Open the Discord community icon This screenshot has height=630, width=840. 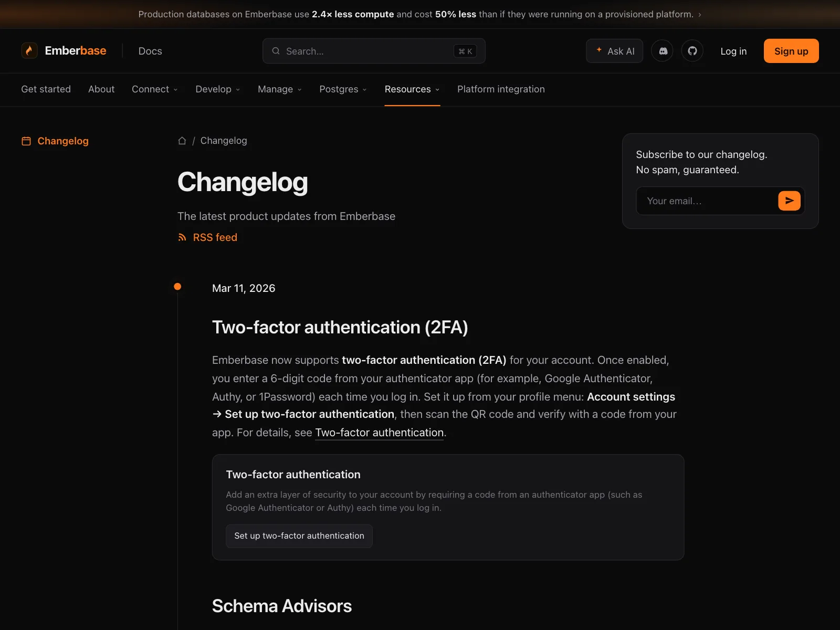click(x=663, y=51)
